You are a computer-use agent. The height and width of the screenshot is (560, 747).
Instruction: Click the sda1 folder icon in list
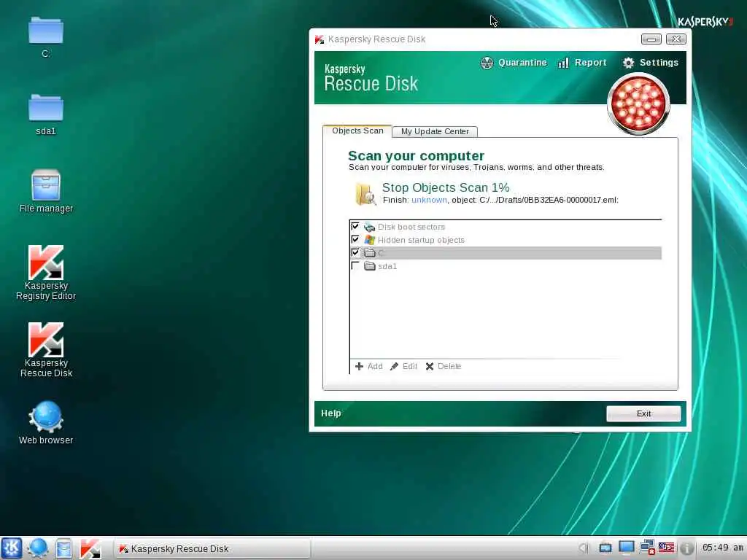click(370, 266)
